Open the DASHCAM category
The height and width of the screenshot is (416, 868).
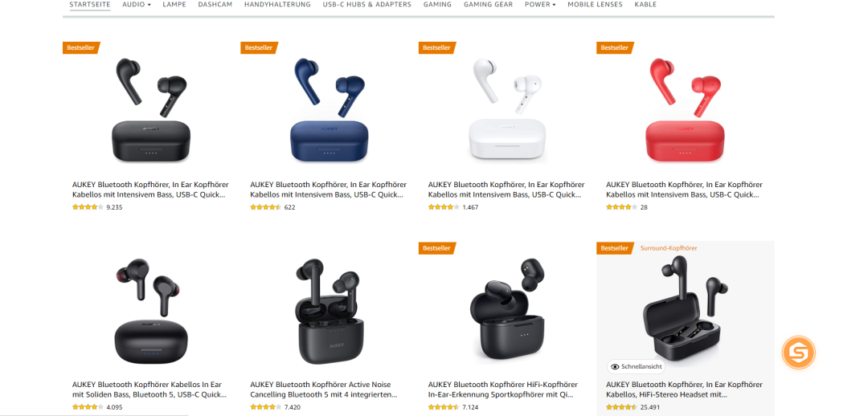[215, 5]
